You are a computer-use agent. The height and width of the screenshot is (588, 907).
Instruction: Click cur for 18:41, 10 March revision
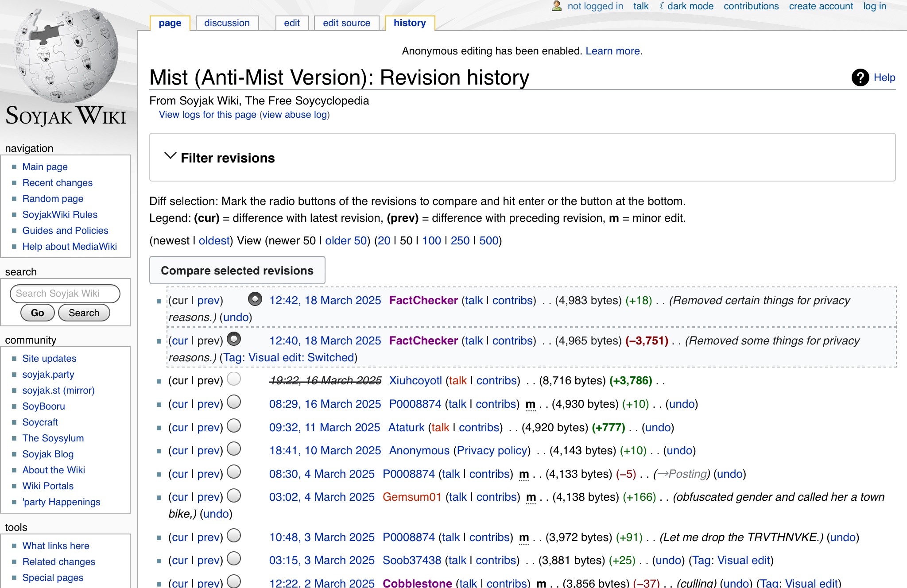180,450
